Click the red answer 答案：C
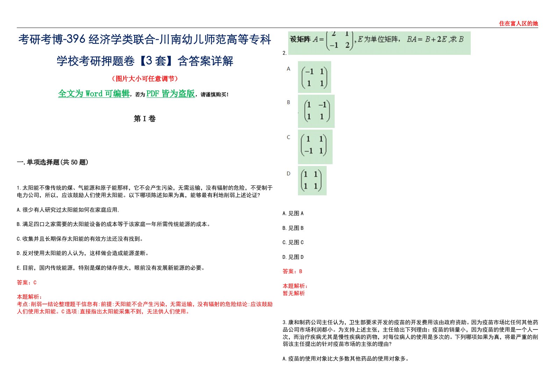Screen dimensions: 555x392 click(x=27, y=283)
